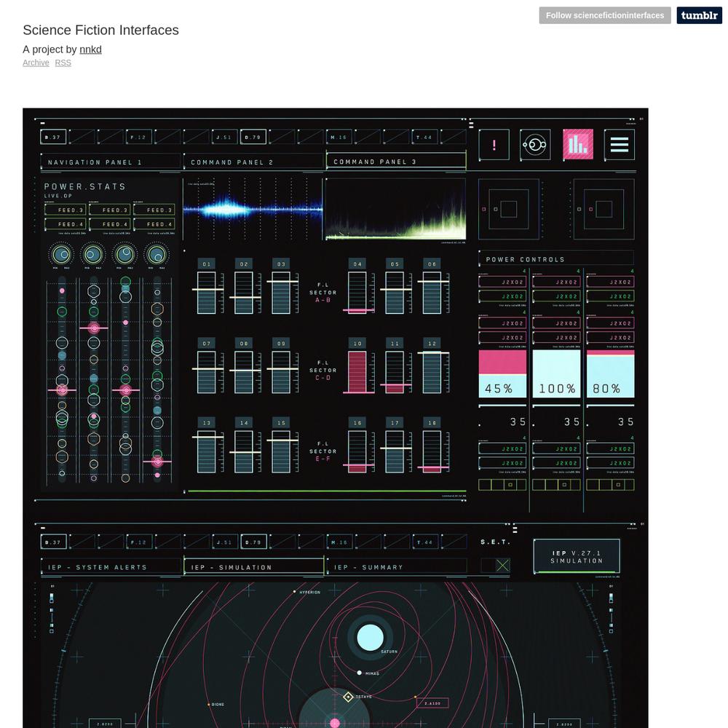
Task: Click the fader numbered 18
Action: [x=432, y=451]
